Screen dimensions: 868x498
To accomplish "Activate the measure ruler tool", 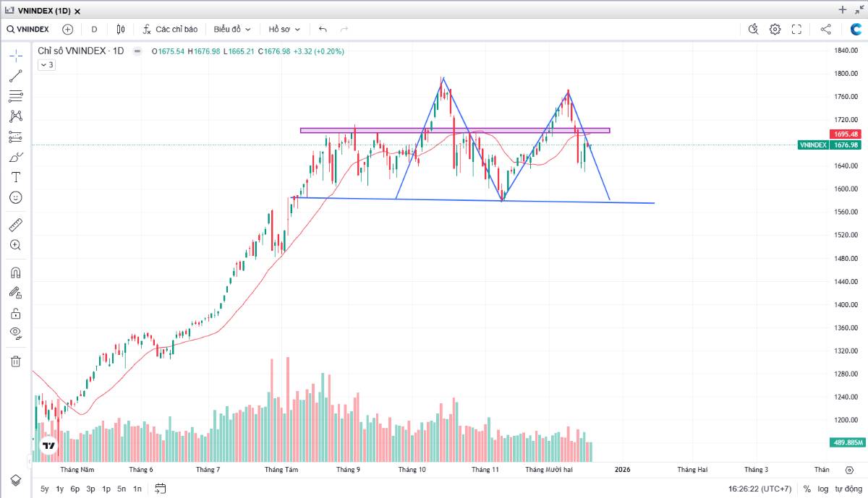I will [x=15, y=225].
